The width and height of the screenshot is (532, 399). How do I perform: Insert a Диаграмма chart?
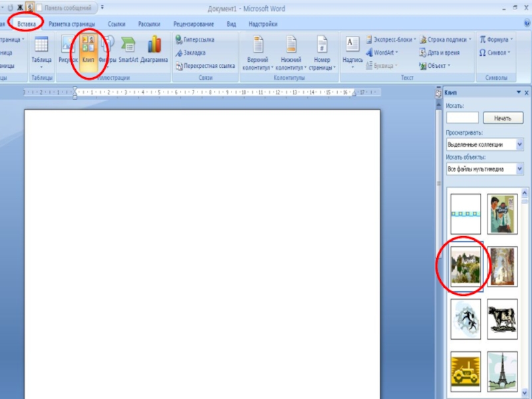click(x=154, y=49)
